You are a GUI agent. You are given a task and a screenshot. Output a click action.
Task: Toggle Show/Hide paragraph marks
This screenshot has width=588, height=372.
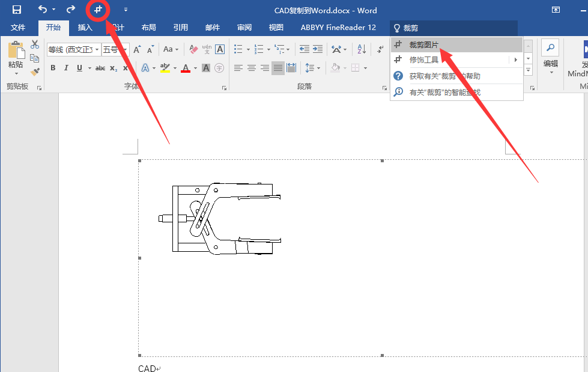pos(380,49)
